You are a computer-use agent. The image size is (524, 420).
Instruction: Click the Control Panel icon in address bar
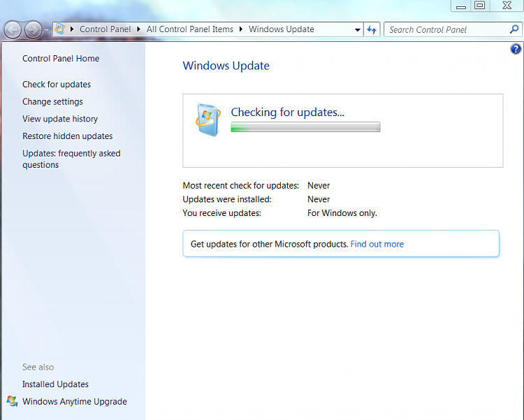(x=60, y=29)
